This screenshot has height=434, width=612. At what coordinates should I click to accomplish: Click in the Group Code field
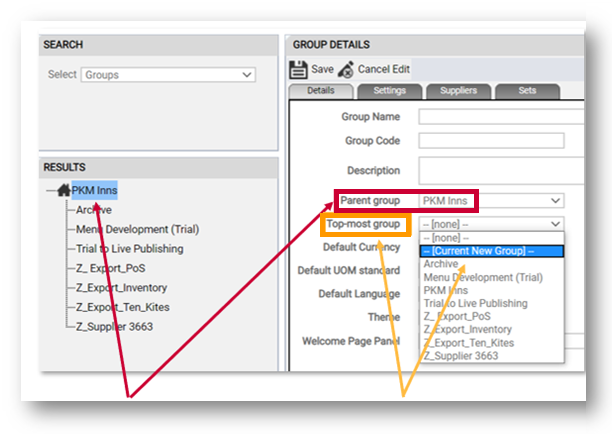tap(491, 141)
